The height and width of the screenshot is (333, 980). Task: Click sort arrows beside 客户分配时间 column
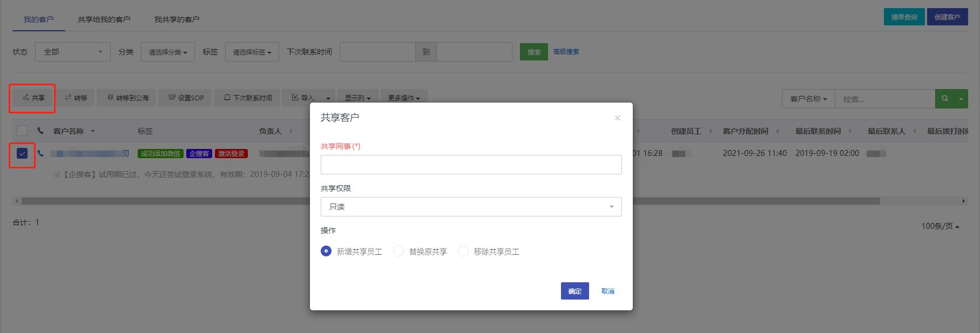coord(777,131)
